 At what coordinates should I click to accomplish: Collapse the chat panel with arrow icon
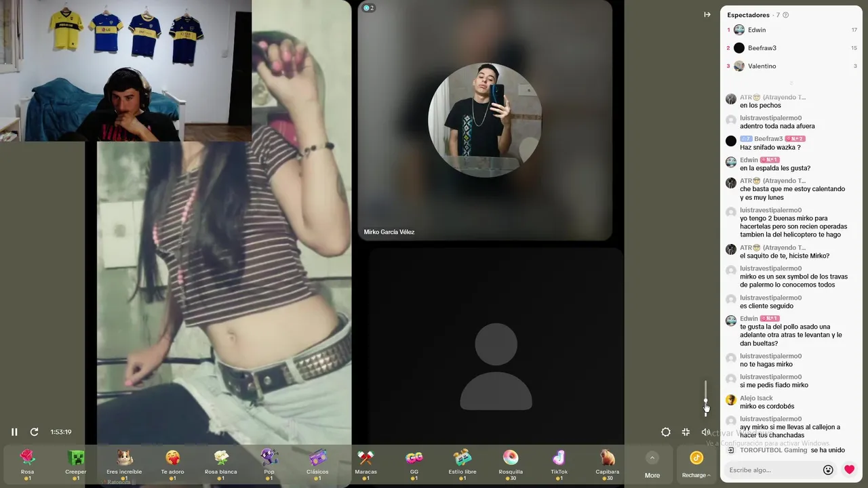coord(707,14)
